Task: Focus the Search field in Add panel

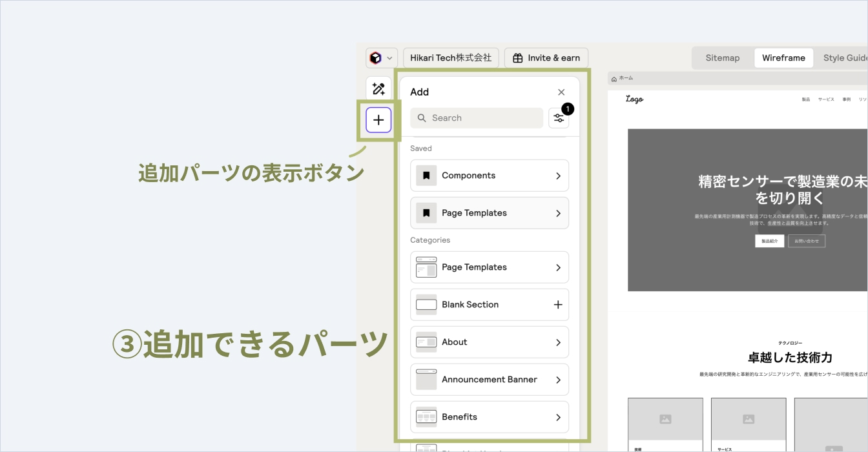Action: [x=477, y=118]
